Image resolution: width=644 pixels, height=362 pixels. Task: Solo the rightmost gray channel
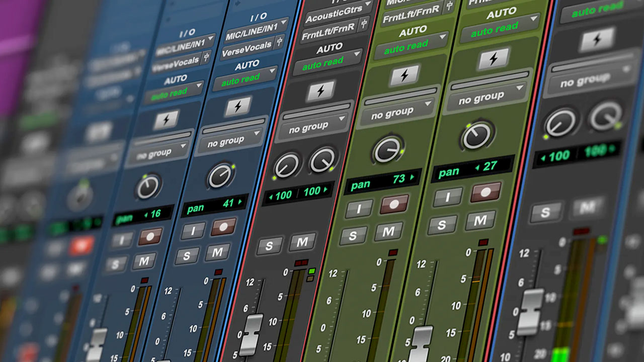[545, 212]
